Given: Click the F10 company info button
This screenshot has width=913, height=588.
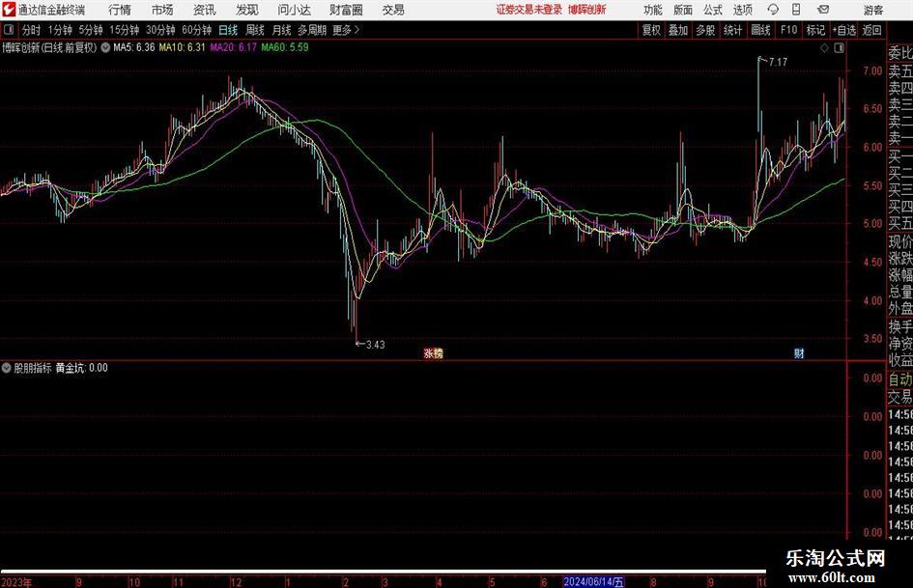Looking at the screenshot, I should click(789, 30).
